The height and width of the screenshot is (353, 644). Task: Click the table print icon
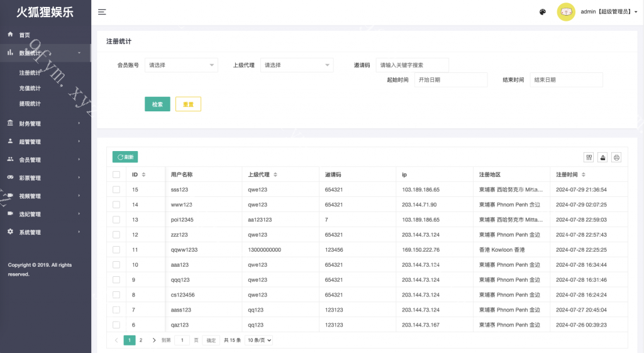tap(616, 157)
